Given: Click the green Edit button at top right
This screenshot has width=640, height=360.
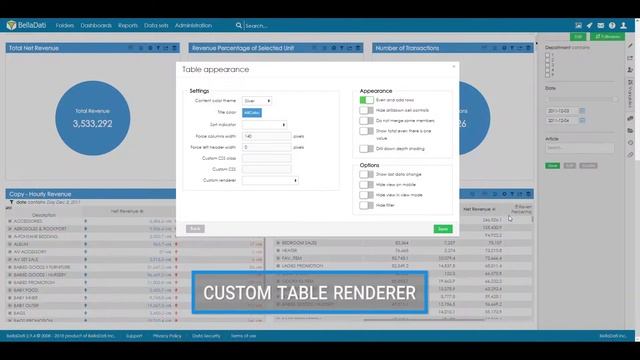Looking at the screenshot, I should [578, 37].
